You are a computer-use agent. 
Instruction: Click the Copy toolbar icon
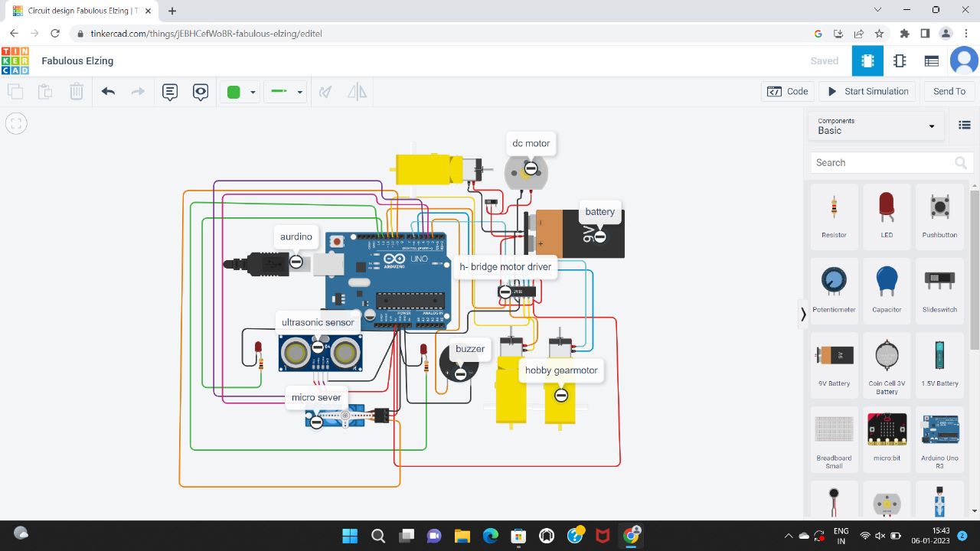15,92
